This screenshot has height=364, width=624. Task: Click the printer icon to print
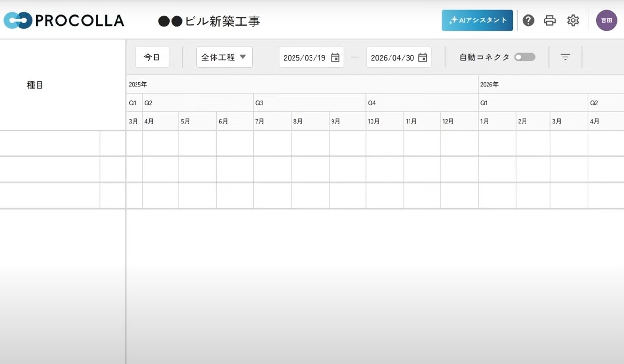click(550, 20)
